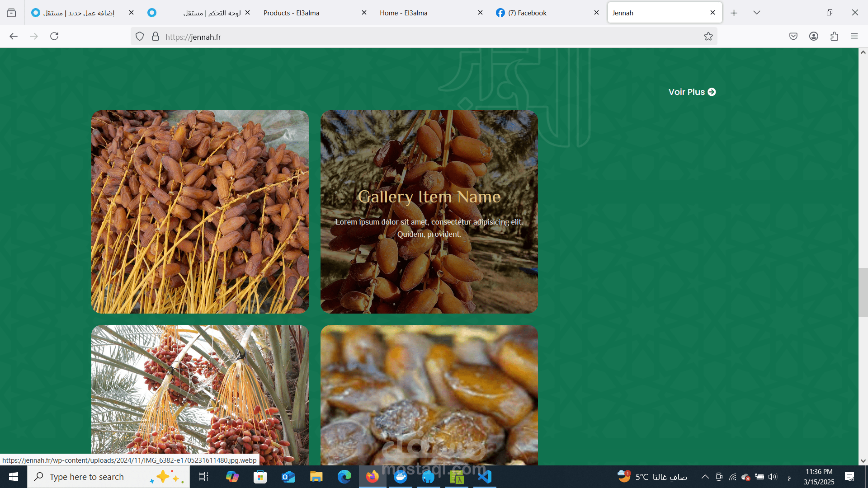The height and width of the screenshot is (488, 868).
Task: Open Firefox account profile icon
Action: click(x=813, y=36)
